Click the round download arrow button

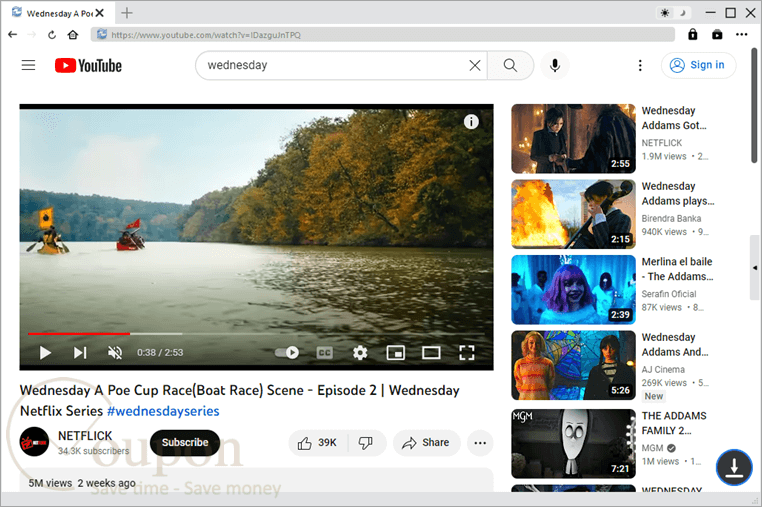pos(734,467)
